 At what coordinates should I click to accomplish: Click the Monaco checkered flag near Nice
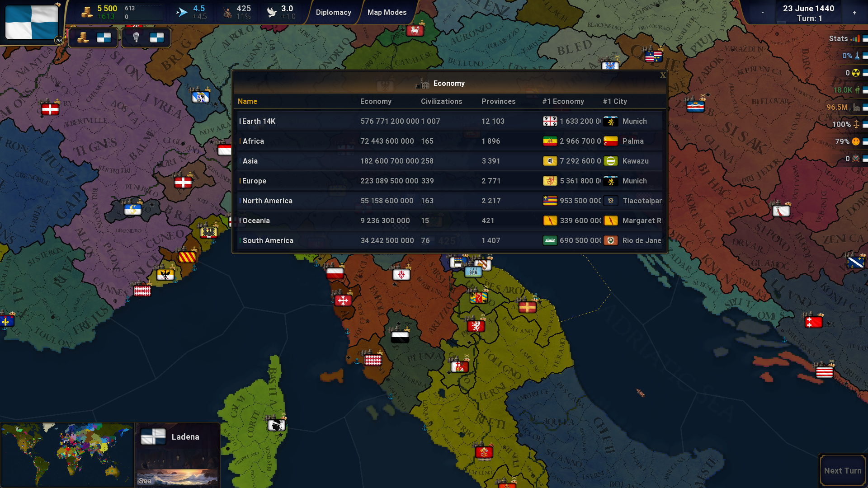click(x=142, y=291)
